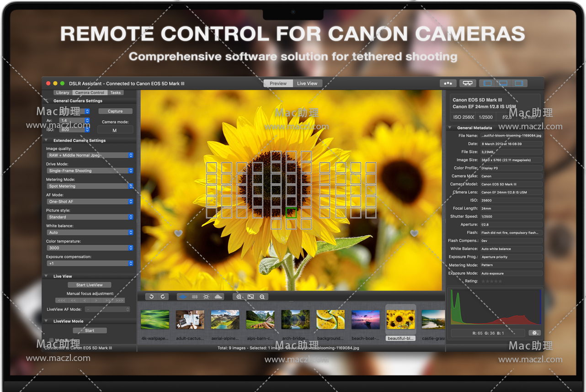586x392 pixels.
Task: Open the three-star rating filter icon
Action: click(x=448, y=84)
